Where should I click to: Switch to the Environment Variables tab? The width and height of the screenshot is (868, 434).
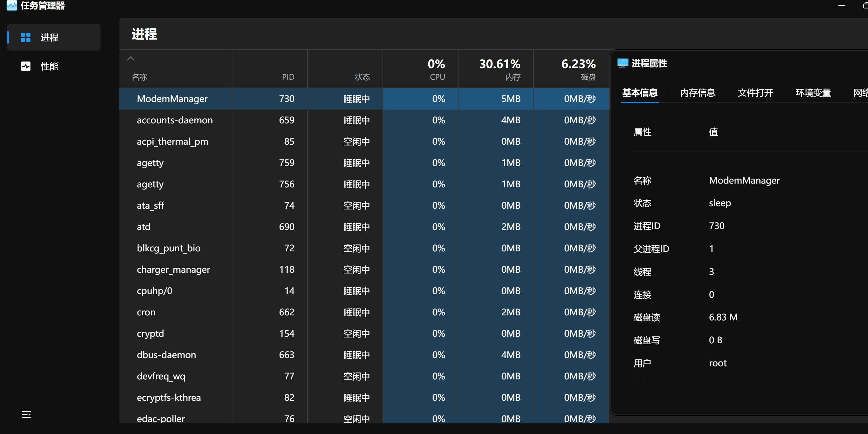813,93
